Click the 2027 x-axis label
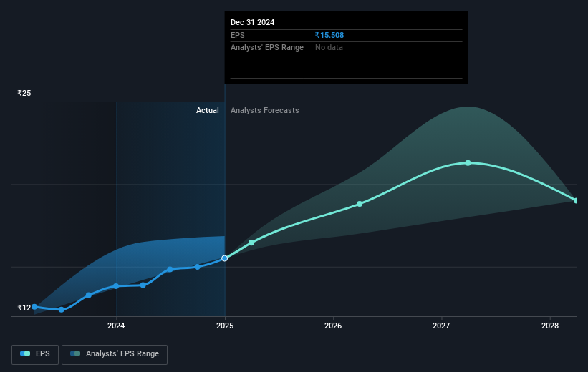This screenshot has width=588, height=372. pyautogui.click(x=441, y=325)
